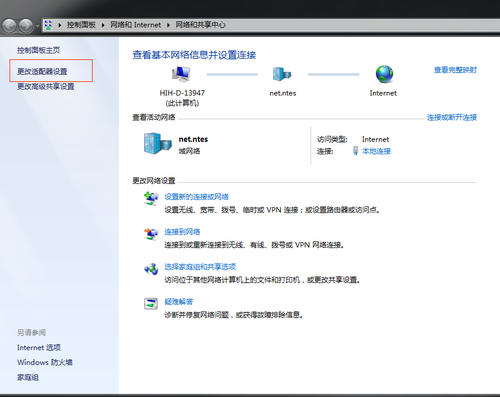Click the Control Panel icon in address bar
500x397 pixels.
click(48, 25)
